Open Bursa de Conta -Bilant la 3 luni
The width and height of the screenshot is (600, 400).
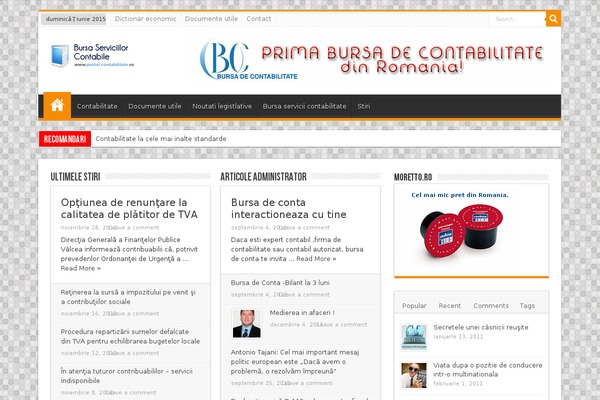coord(280,282)
